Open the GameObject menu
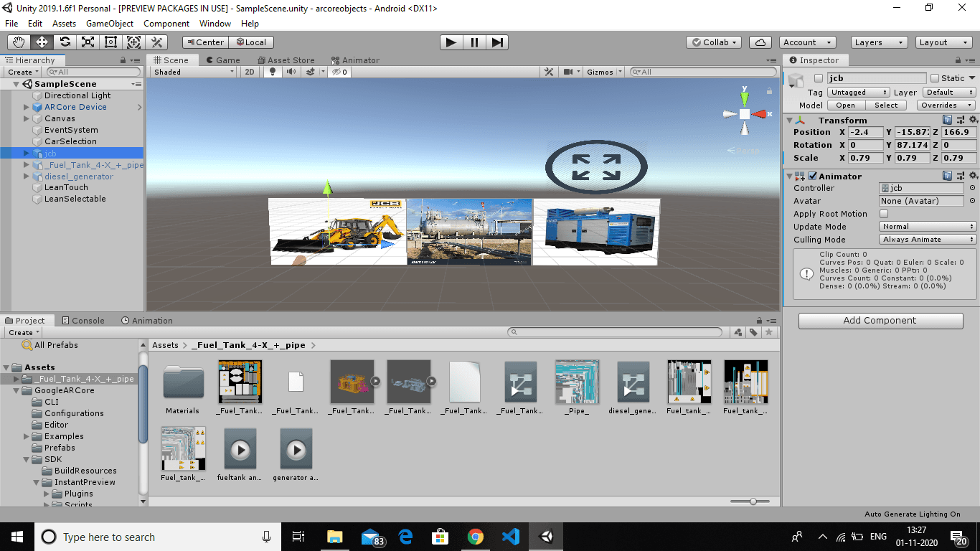This screenshot has height=551, width=980. pos(110,24)
